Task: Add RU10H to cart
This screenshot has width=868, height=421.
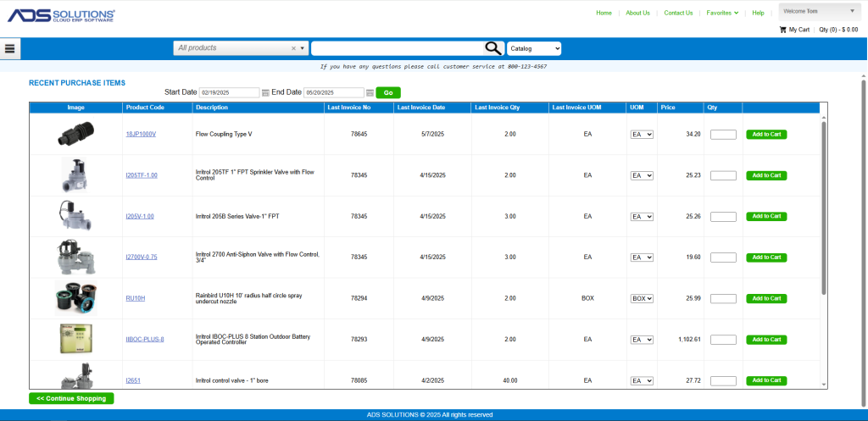Action: (766, 298)
